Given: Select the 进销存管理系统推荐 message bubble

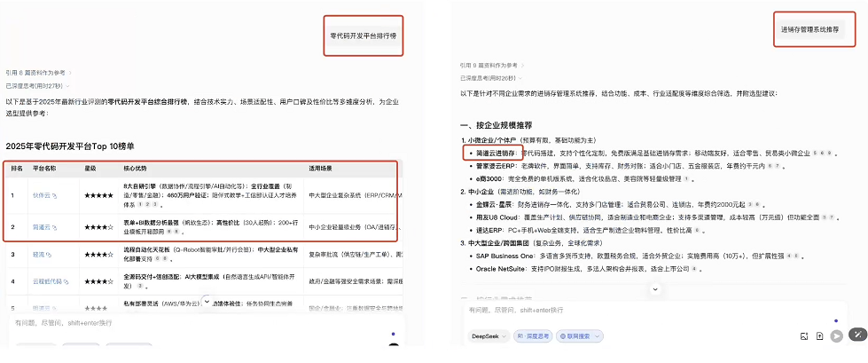Looking at the screenshot, I should click(809, 29).
